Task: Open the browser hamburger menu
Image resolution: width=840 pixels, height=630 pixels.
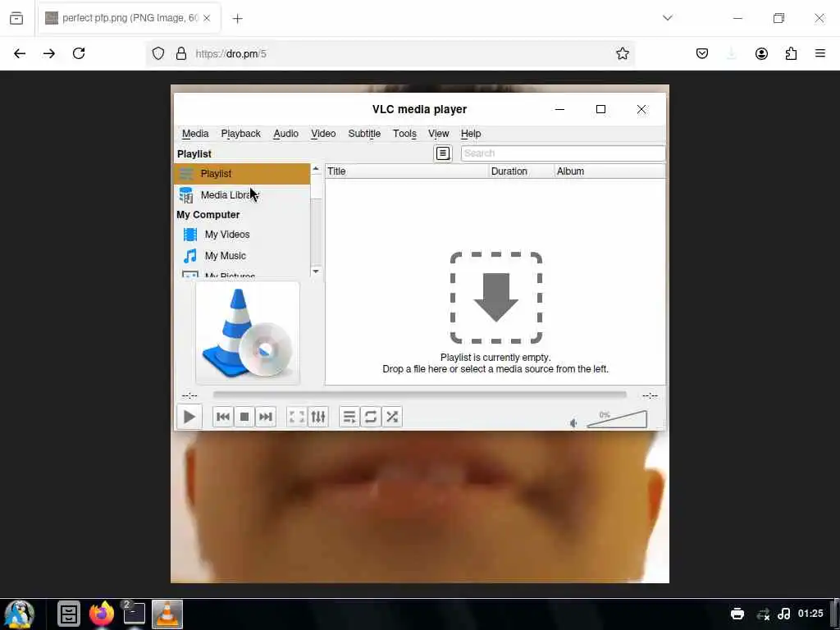Action: click(x=820, y=53)
